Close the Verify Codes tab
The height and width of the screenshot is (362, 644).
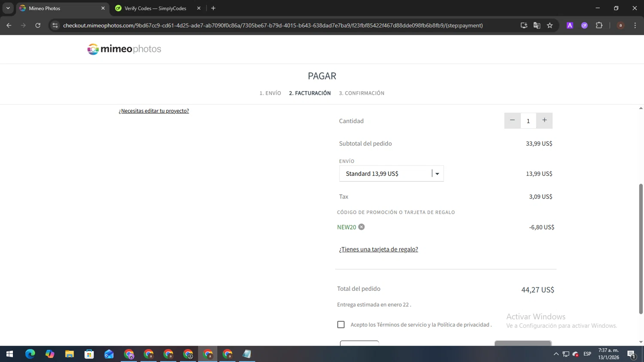click(x=199, y=8)
